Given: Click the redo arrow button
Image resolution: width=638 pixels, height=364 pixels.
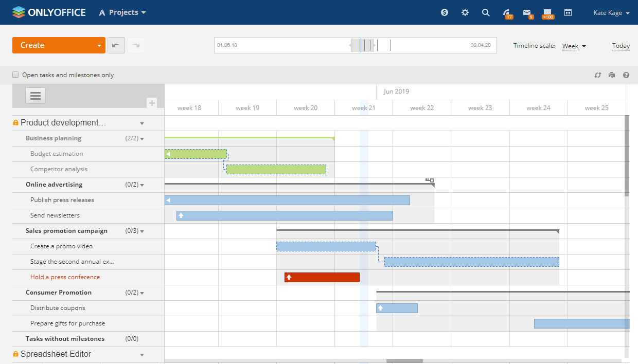Looking at the screenshot, I should [x=136, y=45].
